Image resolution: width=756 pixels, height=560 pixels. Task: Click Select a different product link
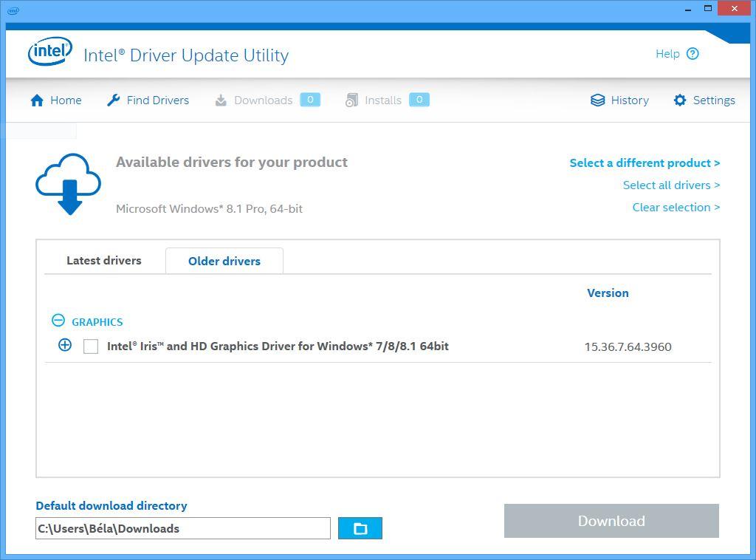[645, 163]
